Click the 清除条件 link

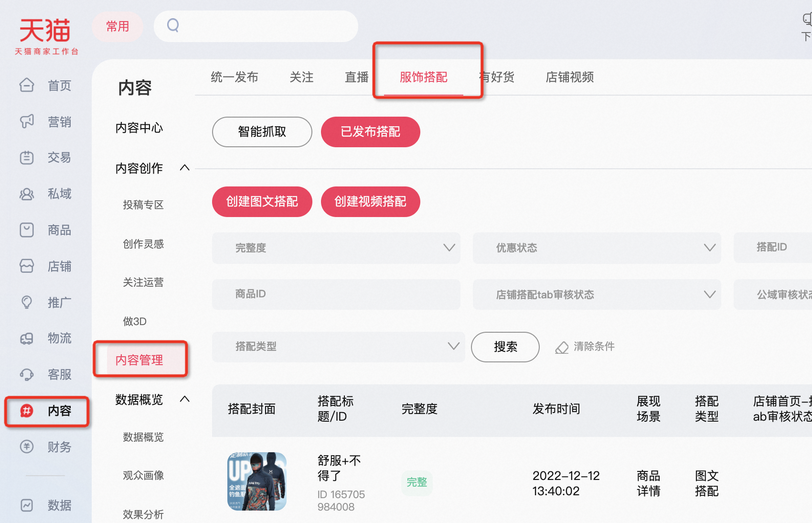point(594,347)
